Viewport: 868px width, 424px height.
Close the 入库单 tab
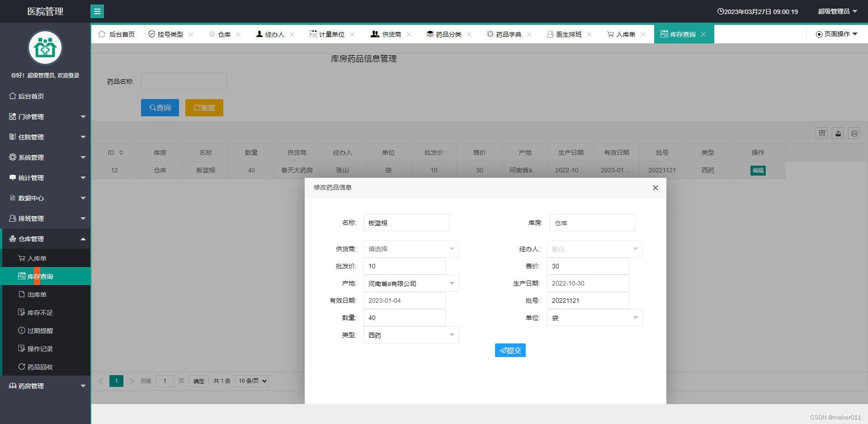coord(643,34)
